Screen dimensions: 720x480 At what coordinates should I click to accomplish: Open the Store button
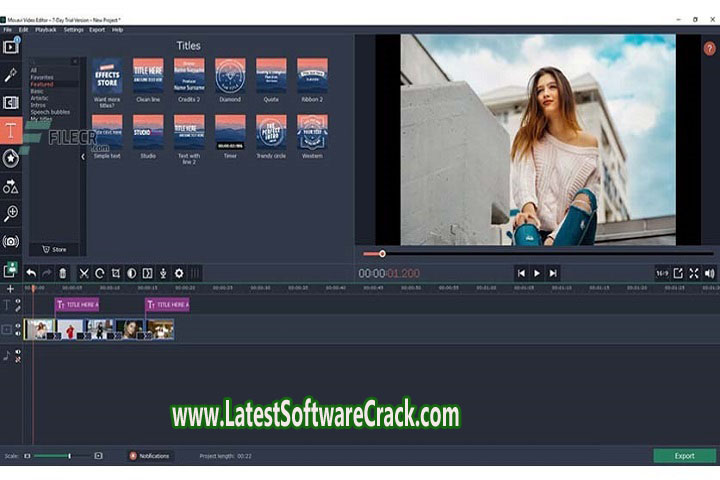click(x=54, y=249)
